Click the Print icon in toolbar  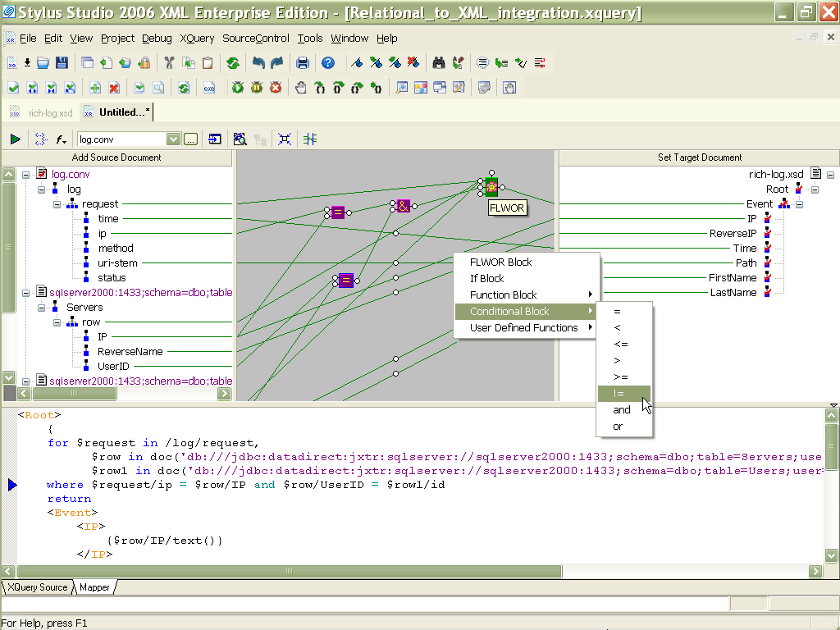[x=303, y=63]
